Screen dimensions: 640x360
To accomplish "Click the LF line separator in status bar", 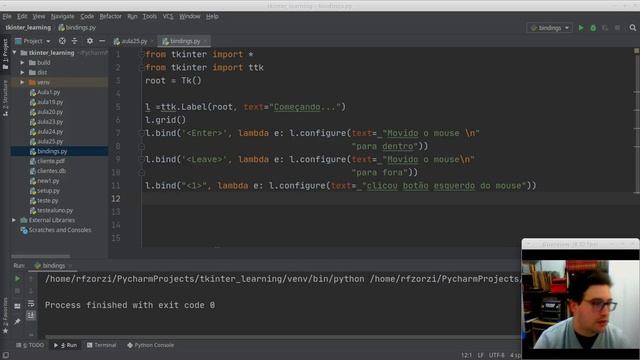I will 480,355.
